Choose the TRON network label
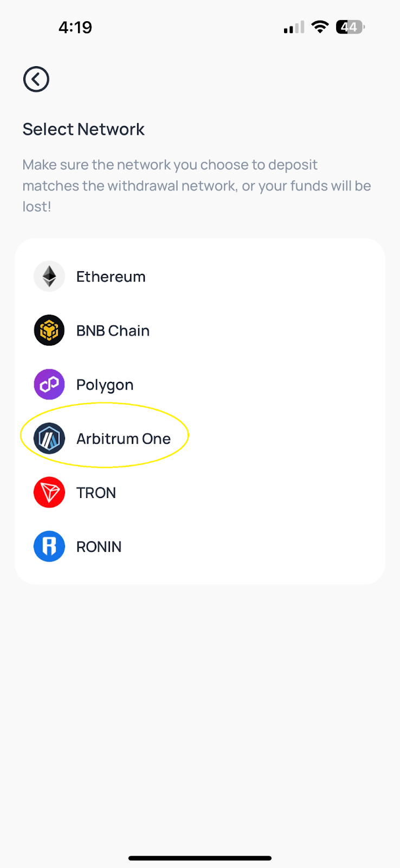Screen dimensions: 400x868 pos(96,493)
